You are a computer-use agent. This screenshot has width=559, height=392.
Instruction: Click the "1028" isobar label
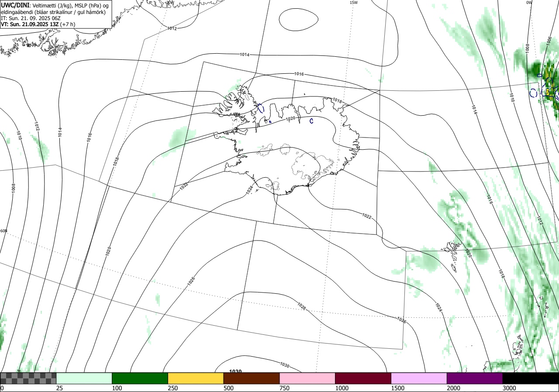[301, 307]
